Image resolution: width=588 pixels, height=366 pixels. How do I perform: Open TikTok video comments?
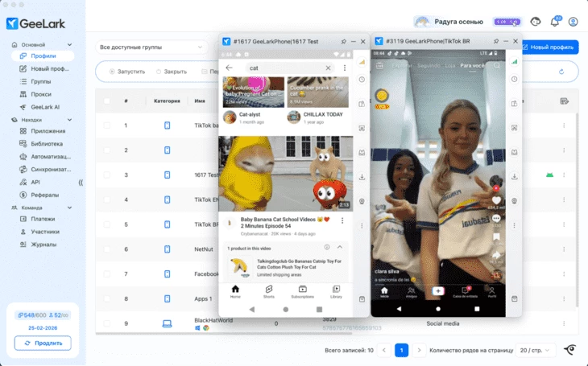pos(496,218)
